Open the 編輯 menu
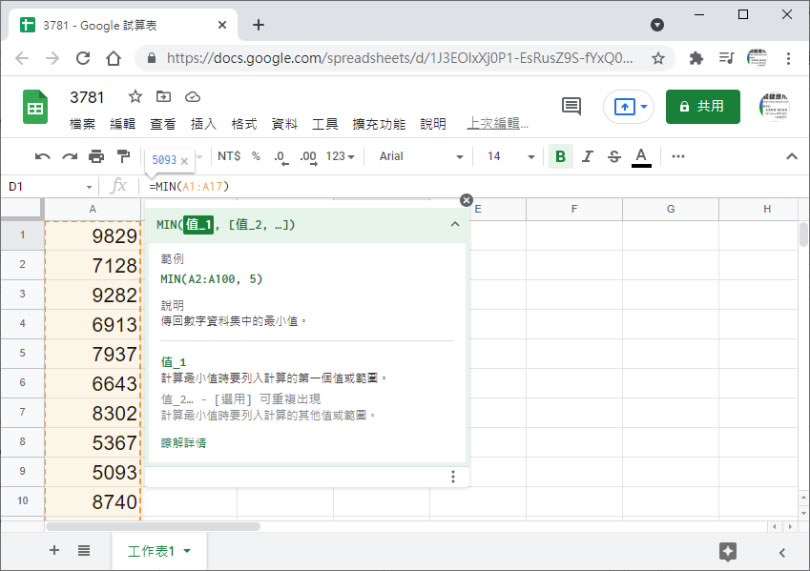The height and width of the screenshot is (571, 810). pyautogui.click(x=122, y=124)
